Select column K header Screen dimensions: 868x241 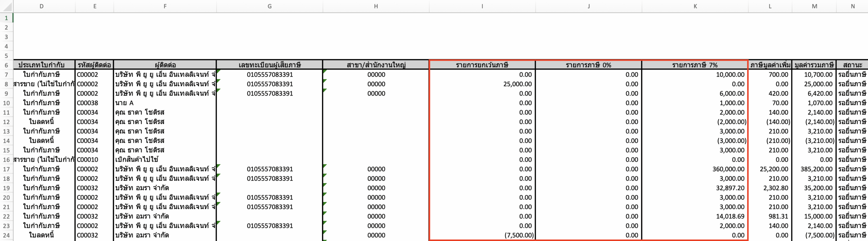[695, 6]
